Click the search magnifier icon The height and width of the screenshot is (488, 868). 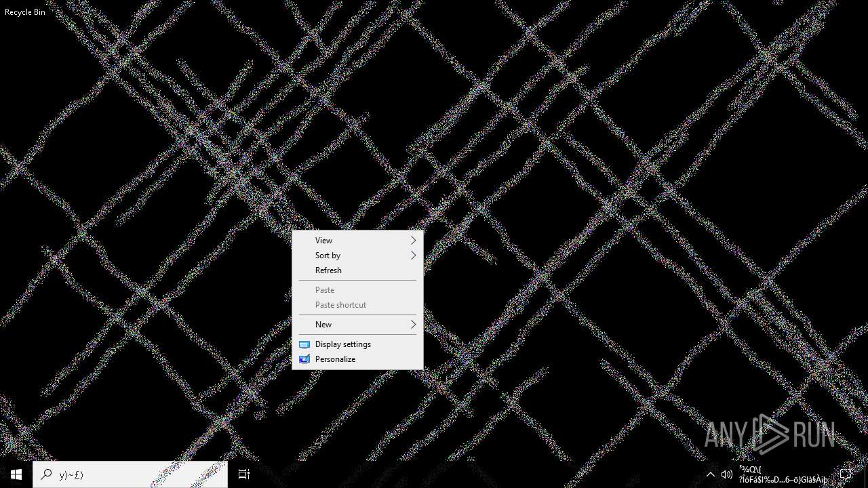pos(46,474)
